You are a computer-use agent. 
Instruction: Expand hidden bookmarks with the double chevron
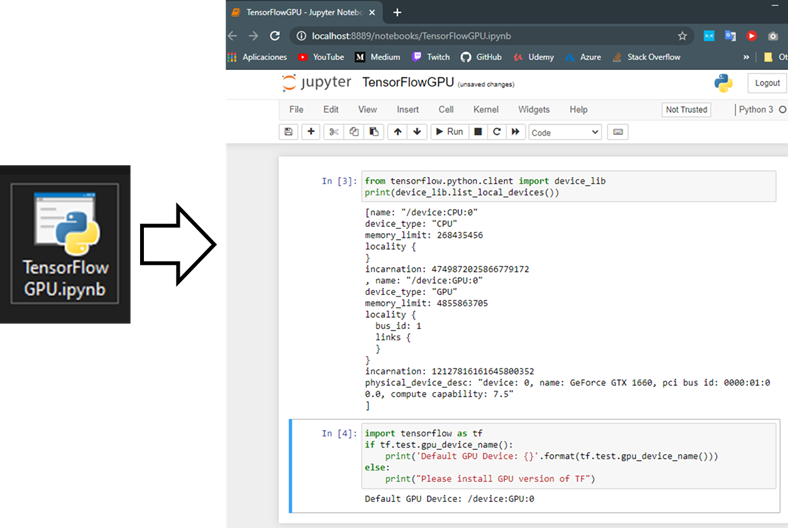(746, 57)
